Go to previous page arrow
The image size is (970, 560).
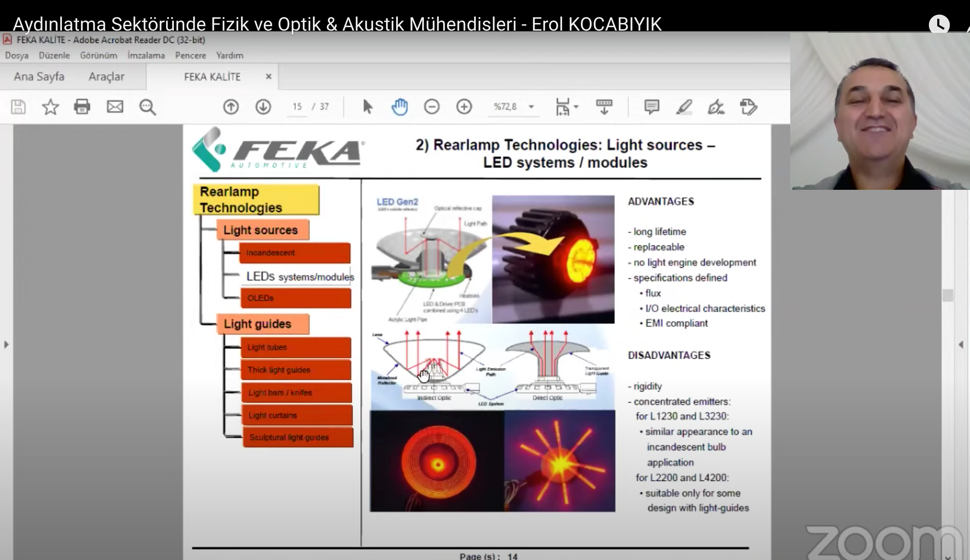click(231, 107)
